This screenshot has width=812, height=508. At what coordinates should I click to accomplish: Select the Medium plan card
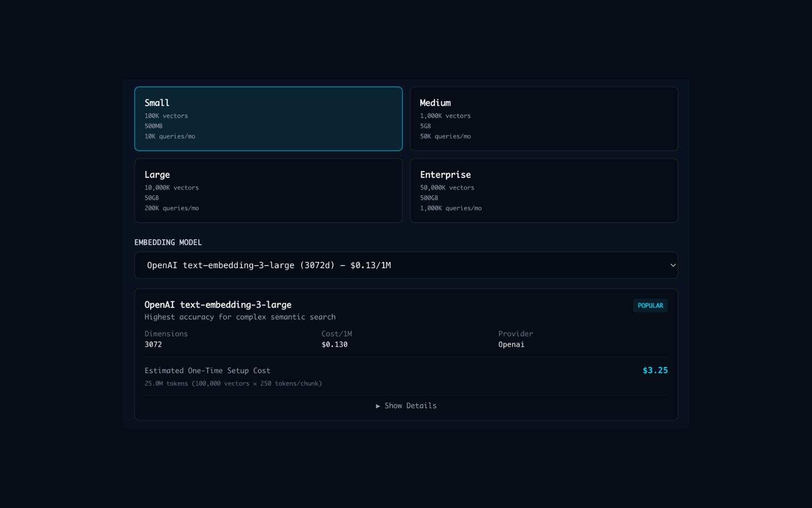tap(544, 118)
